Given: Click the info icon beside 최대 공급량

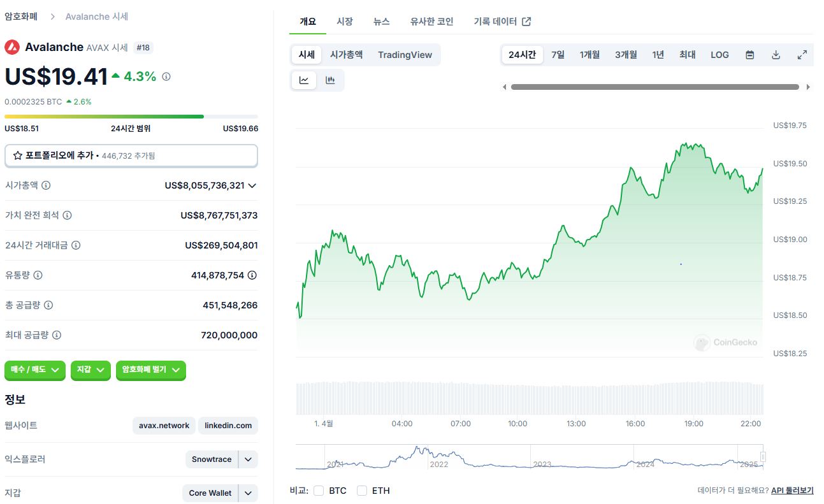Looking at the screenshot, I should [57, 335].
